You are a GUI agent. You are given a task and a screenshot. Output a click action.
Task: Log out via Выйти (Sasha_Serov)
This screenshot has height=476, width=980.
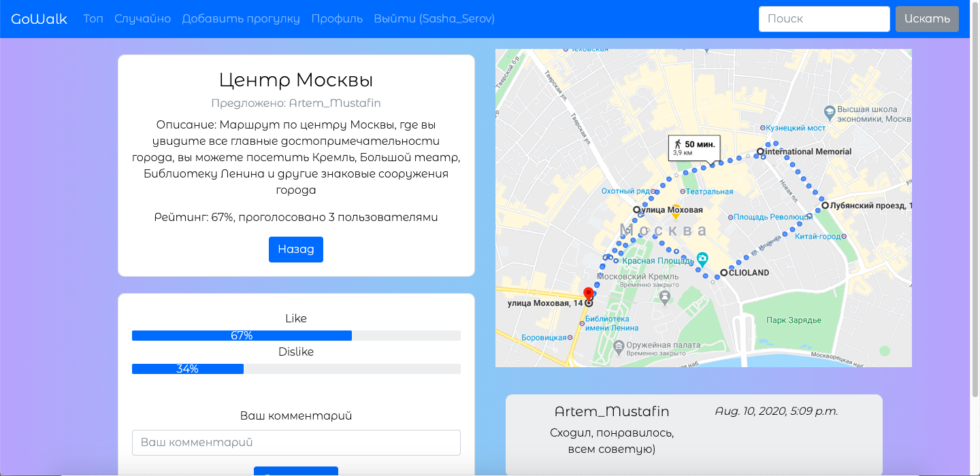coord(434,18)
